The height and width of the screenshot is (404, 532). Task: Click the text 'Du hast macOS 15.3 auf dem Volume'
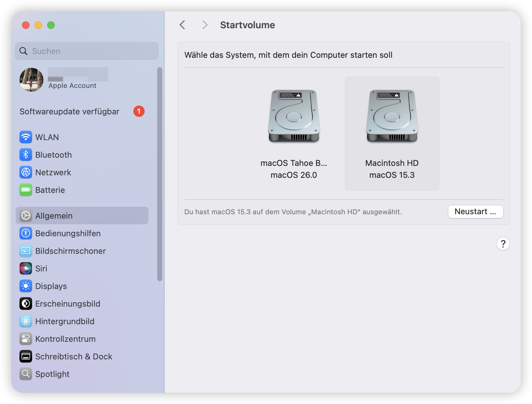245,212
